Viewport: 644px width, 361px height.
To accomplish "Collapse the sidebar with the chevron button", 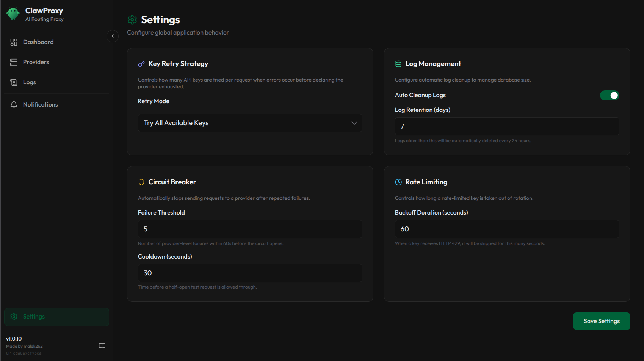I will point(113,36).
